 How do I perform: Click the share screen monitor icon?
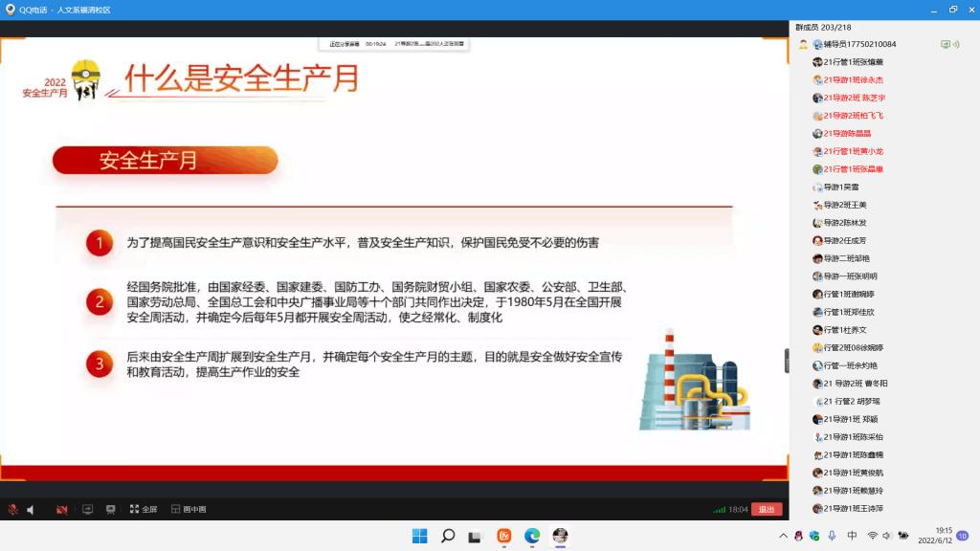click(88, 510)
